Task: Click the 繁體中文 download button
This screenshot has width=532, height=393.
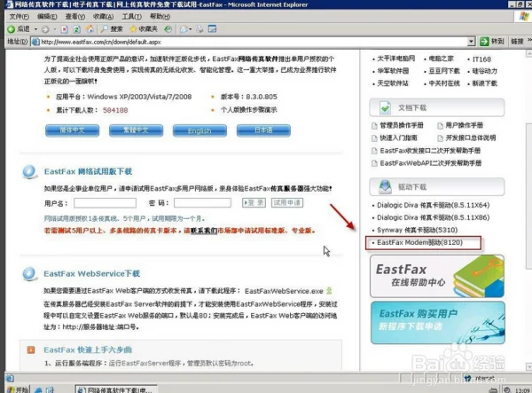Action: pos(136,130)
